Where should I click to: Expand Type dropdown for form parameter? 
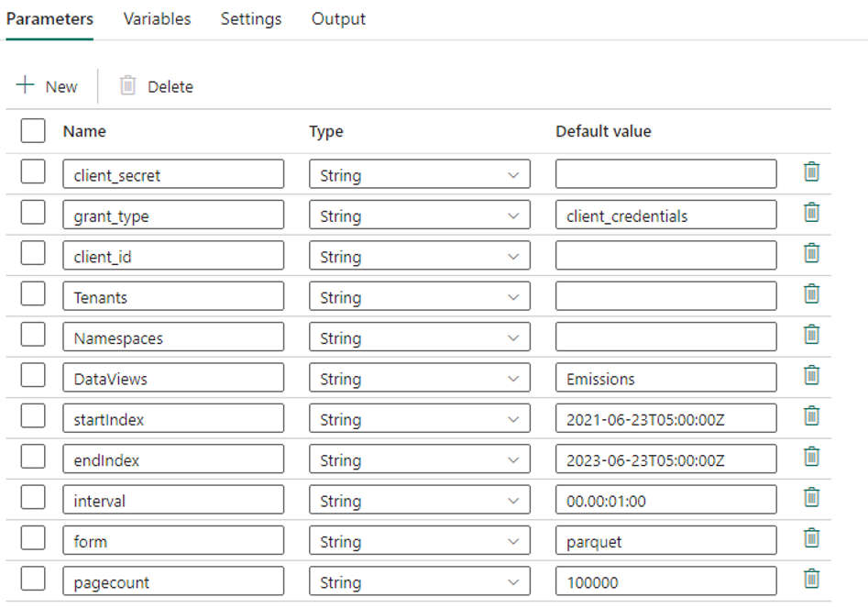coord(420,540)
